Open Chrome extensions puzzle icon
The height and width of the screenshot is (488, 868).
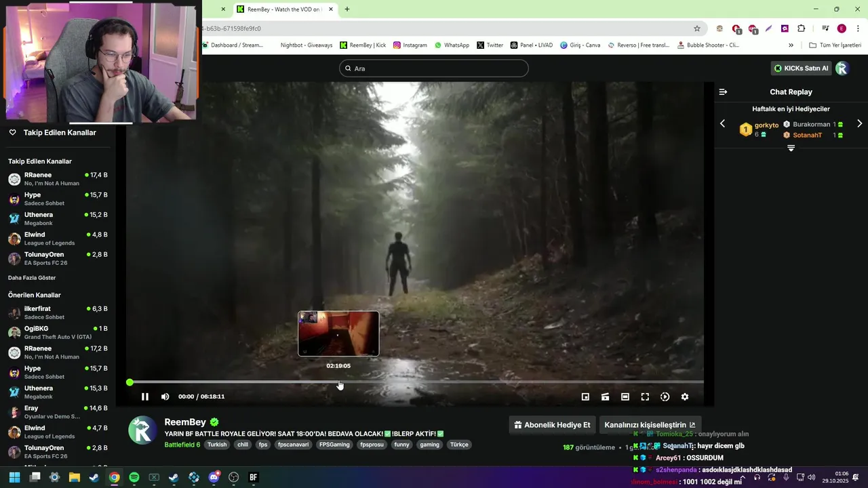click(x=801, y=28)
